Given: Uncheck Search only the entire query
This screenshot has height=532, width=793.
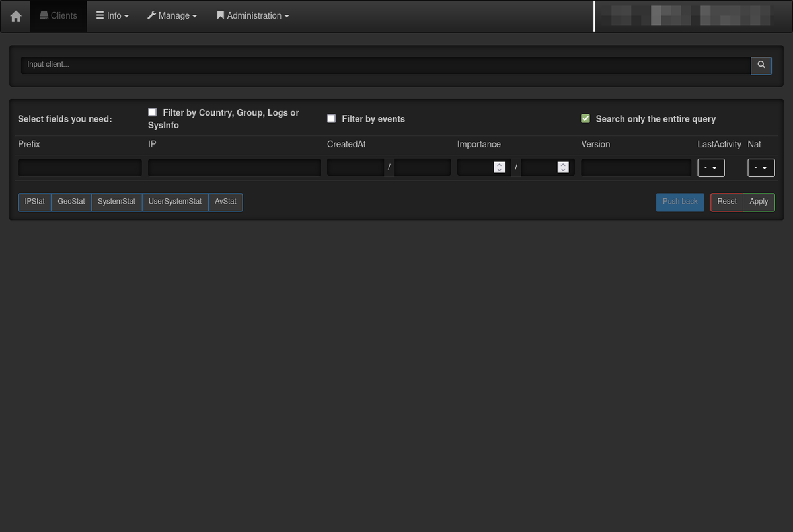Looking at the screenshot, I should pos(585,118).
